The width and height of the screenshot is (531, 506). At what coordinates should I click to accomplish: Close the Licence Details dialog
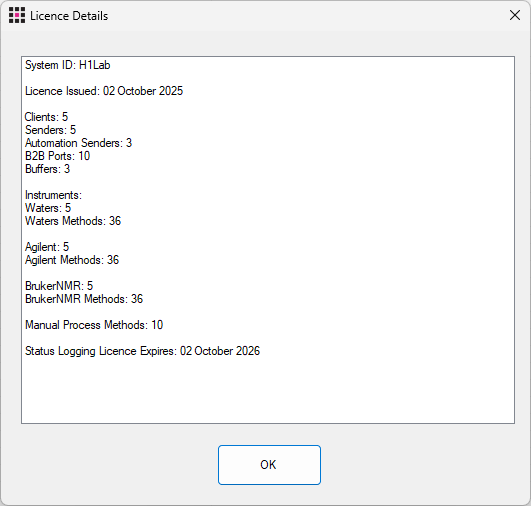click(x=515, y=15)
